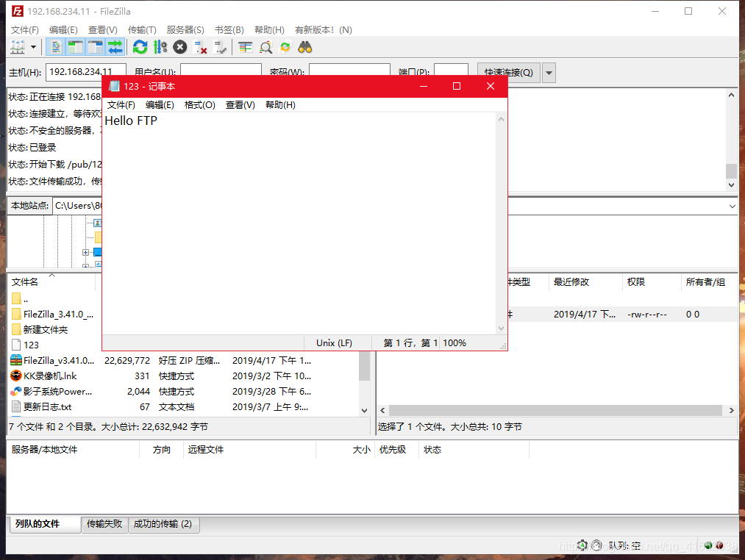Sort local list by 文件名 column
Image resolution: width=745 pixels, height=560 pixels.
pyautogui.click(x=25, y=282)
